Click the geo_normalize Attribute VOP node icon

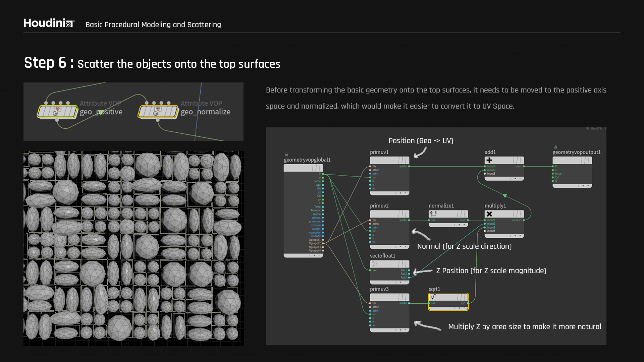[158, 112]
